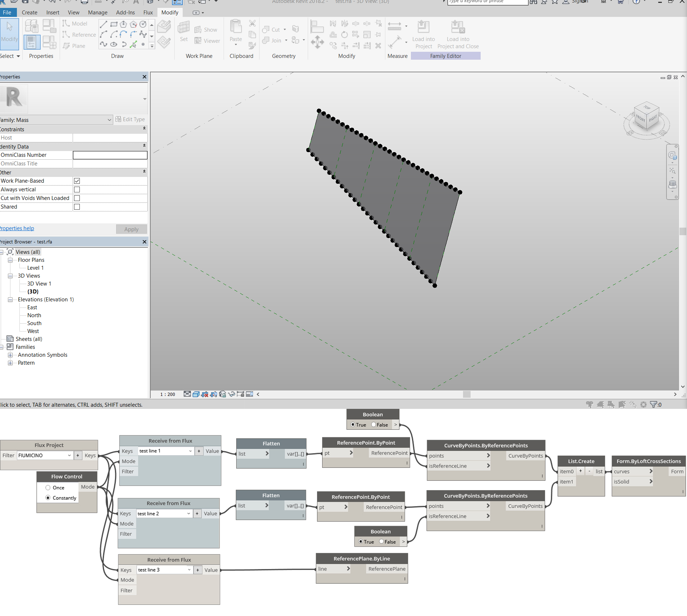This screenshot has height=616, width=687.
Task: Switch to the Flux ribbon tab
Action: 148,13
